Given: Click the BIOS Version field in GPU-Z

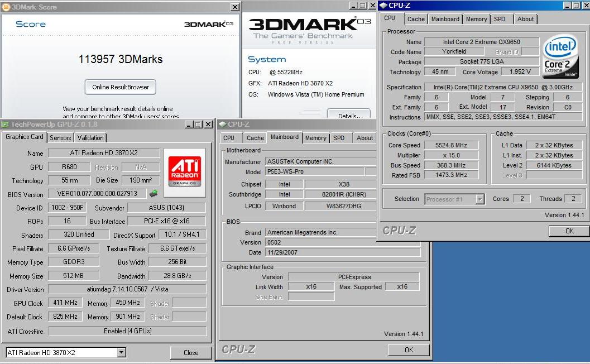Looking at the screenshot, I should coord(97,194).
